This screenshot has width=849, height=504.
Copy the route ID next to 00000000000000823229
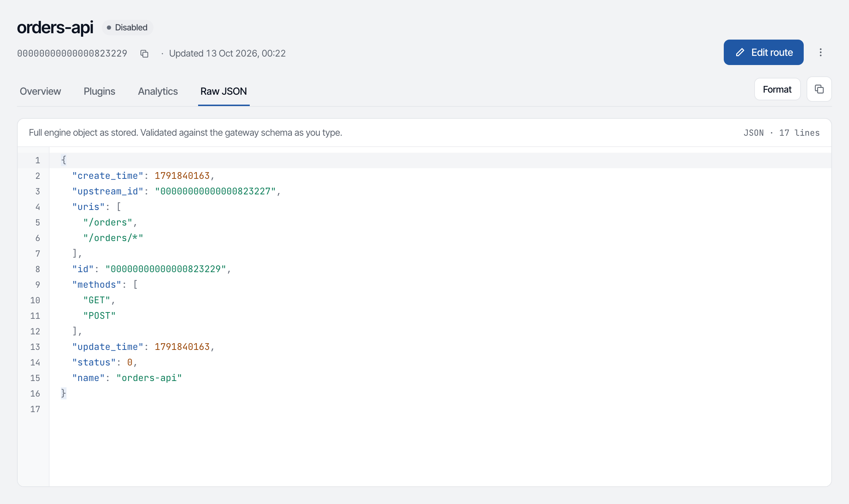pos(144,53)
